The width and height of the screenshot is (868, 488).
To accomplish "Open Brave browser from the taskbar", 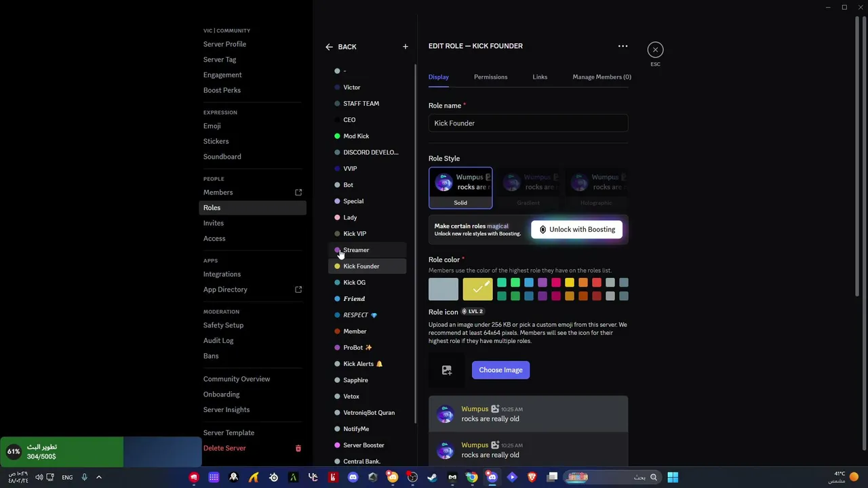I will 532,477.
